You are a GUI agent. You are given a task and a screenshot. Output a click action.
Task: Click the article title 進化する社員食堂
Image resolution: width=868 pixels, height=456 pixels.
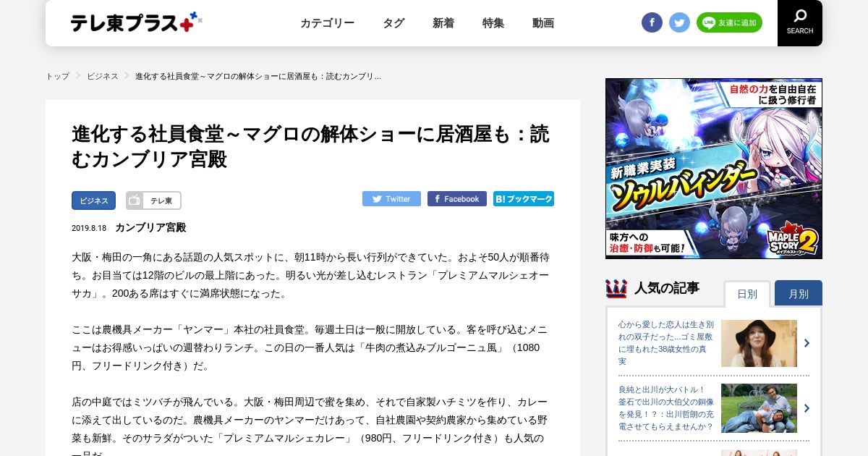coord(310,146)
